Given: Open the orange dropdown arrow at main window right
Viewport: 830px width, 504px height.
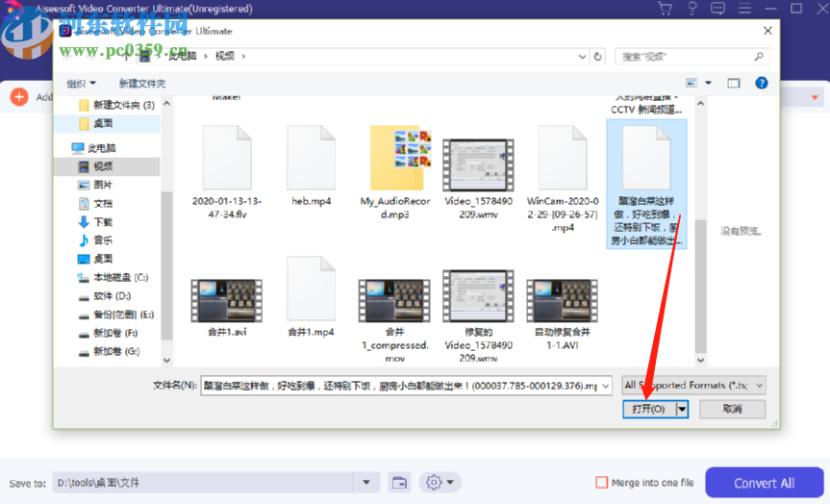Looking at the screenshot, I should pos(815,97).
